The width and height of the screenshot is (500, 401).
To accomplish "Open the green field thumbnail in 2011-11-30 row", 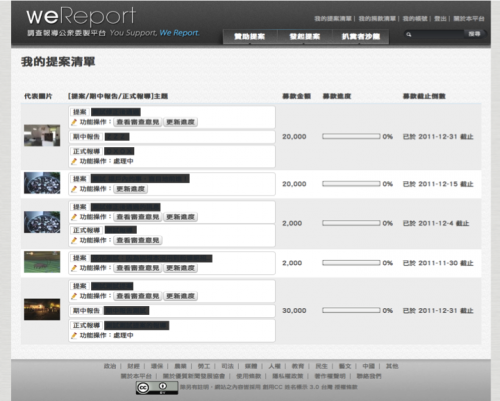I will (x=42, y=262).
